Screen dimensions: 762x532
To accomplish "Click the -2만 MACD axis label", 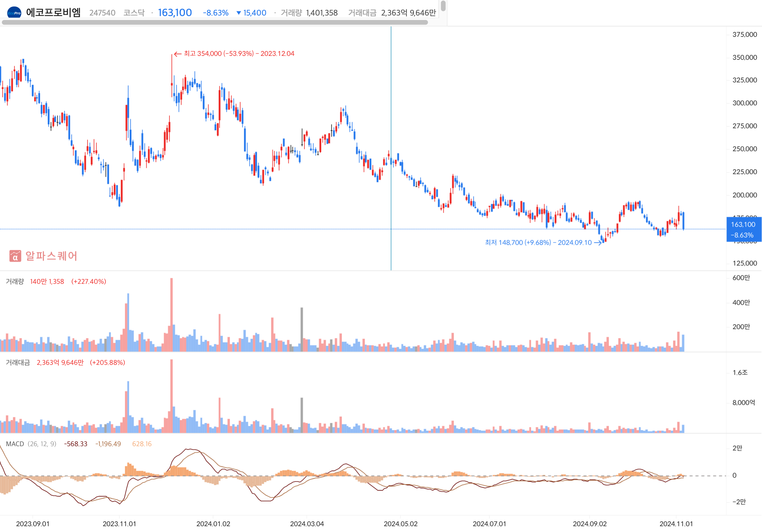I will pyautogui.click(x=739, y=502).
